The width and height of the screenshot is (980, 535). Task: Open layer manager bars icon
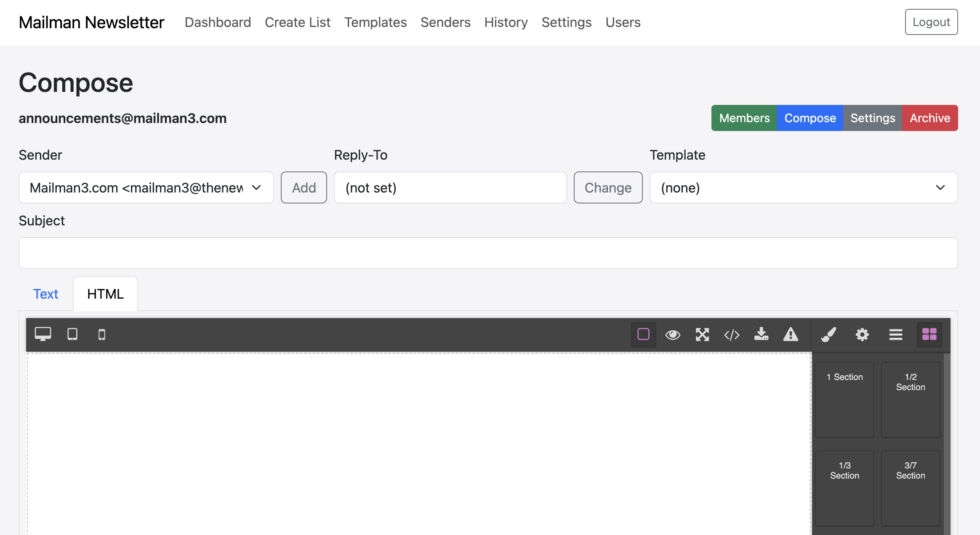(x=896, y=335)
